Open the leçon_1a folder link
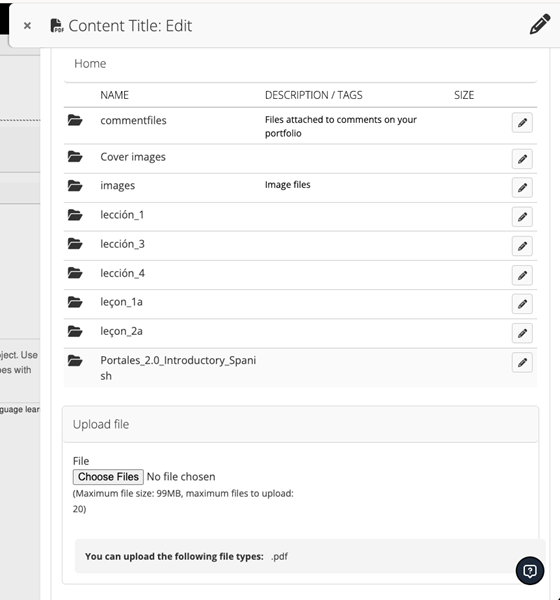 121,302
